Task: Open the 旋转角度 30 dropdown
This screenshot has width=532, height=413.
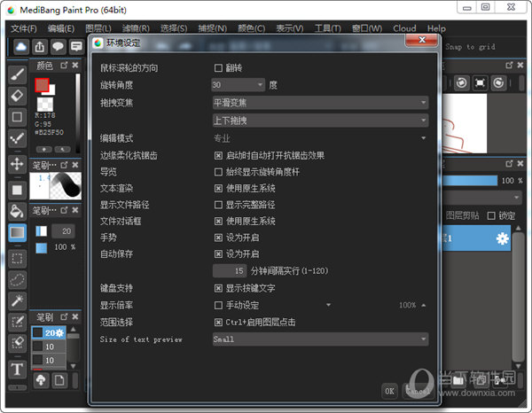Action: click(x=239, y=85)
